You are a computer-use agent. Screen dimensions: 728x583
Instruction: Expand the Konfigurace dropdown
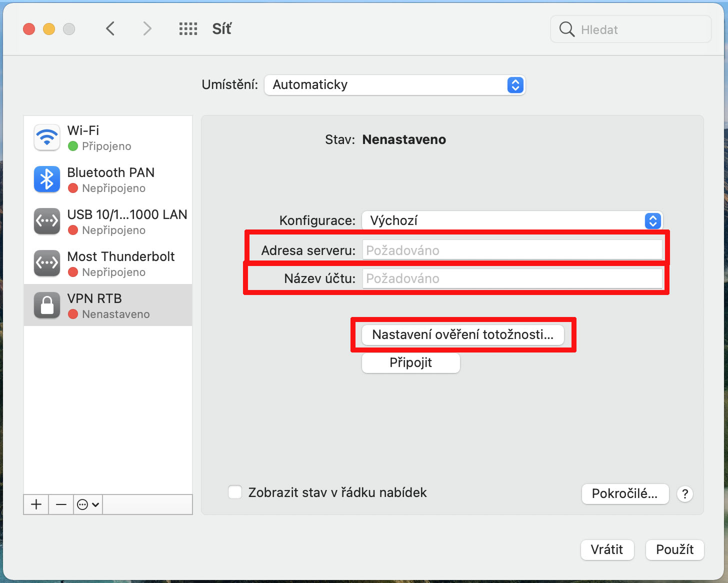click(x=512, y=220)
